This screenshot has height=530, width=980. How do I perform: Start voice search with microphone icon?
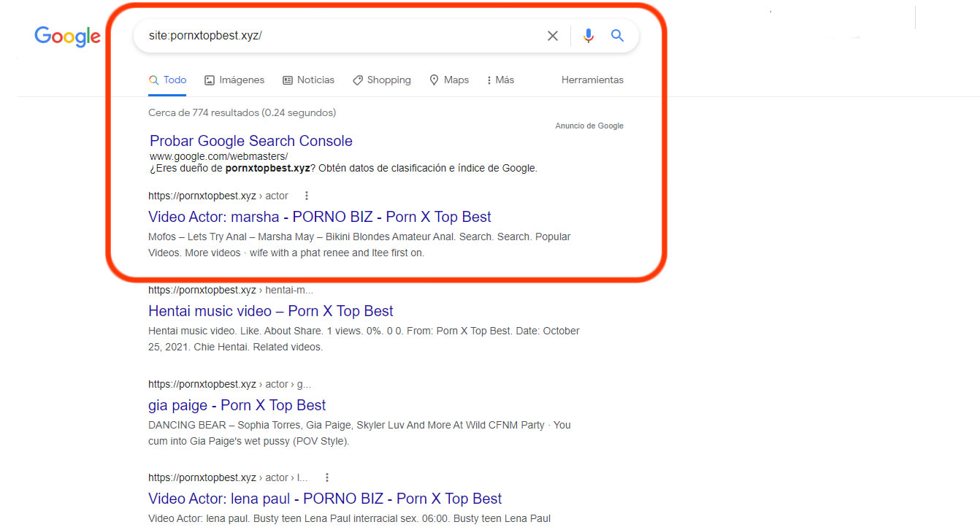(589, 36)
